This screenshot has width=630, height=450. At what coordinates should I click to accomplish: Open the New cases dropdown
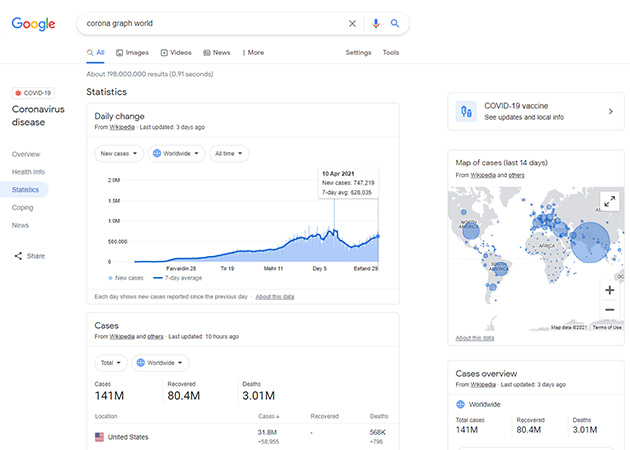click(x=119, y=153)
